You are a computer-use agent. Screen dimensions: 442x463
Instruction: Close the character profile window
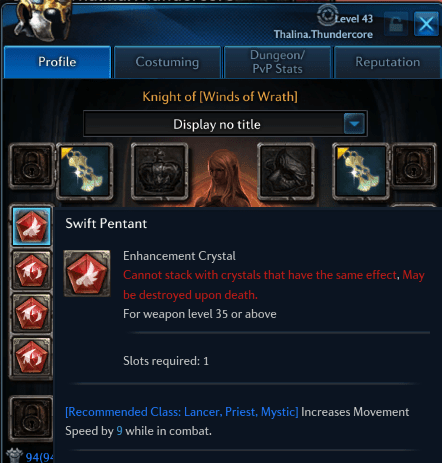point(426,24)
